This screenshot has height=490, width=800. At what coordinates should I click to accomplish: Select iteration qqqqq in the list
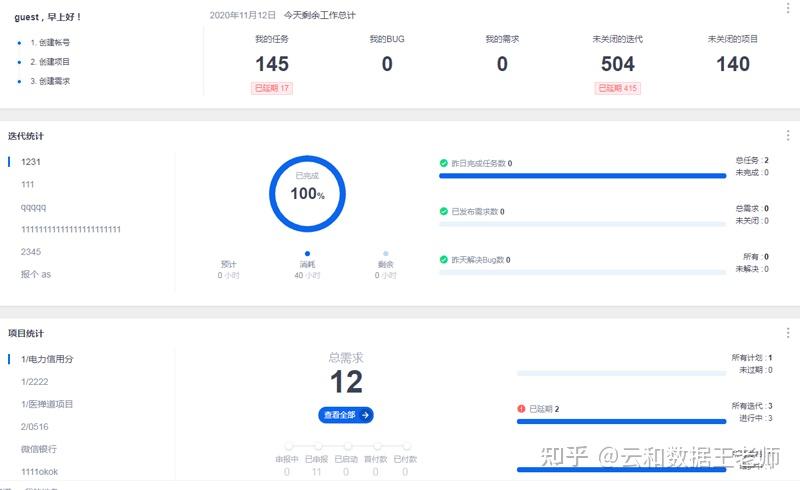coord(33,207)
